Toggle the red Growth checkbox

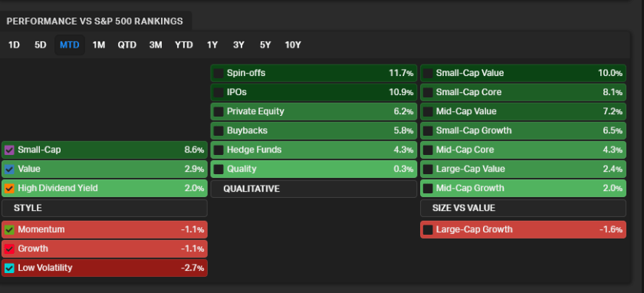point(9,249)
